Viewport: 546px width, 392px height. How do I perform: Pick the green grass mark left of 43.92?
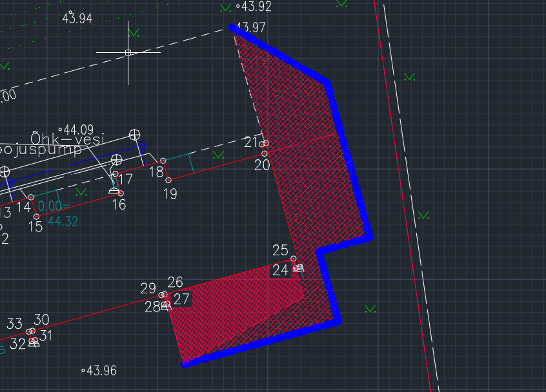click(225, 8)
